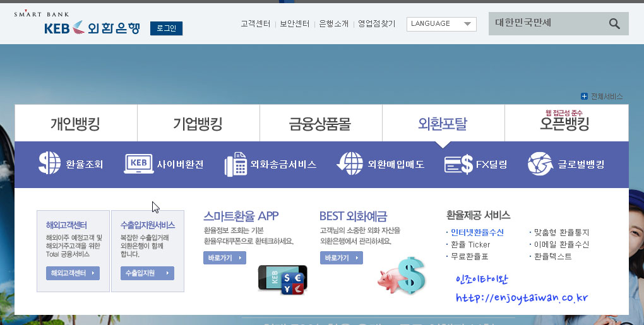Click the 로그인 button

[x=166, y=28]
